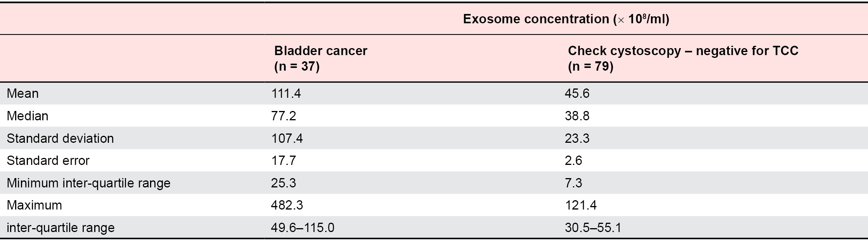Select the standard deviation value 107.4
Screen dimensions: 868x246
pos(287,139)
